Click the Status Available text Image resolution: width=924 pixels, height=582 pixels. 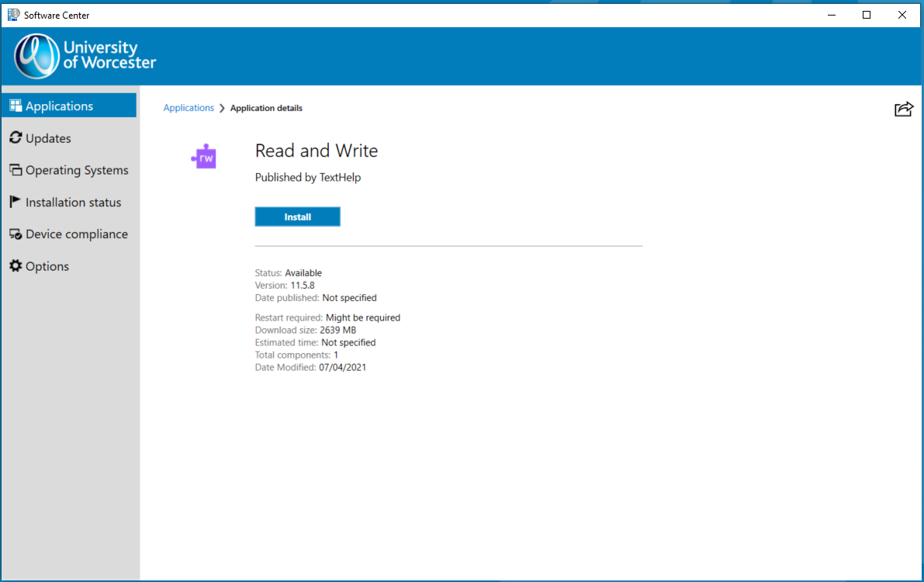[288, 272]
